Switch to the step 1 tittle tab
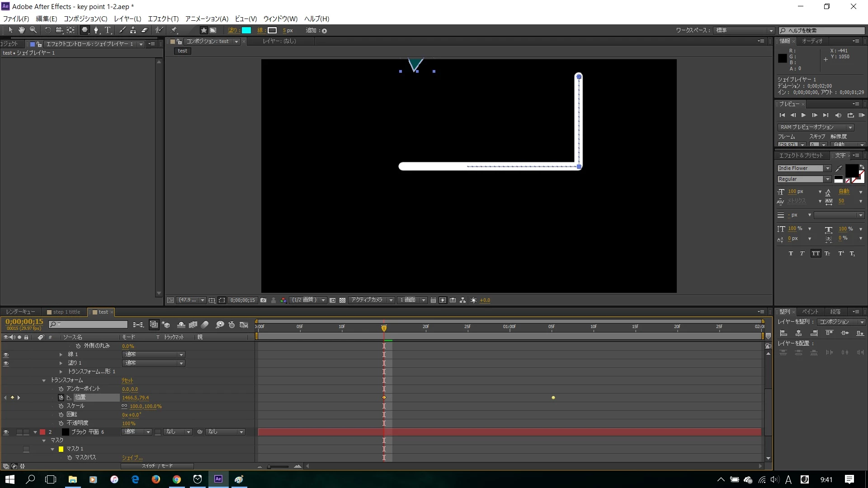The width and height of the screenshot is (868, 488). click(66, 312)
